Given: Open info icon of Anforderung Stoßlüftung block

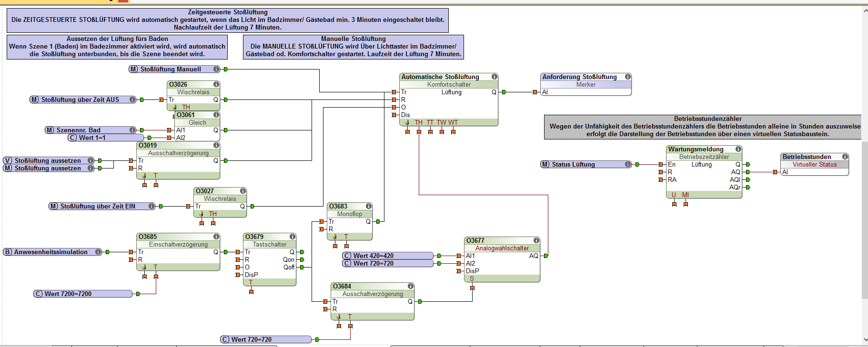Looking at the screenshot, I should pos(628,77).
